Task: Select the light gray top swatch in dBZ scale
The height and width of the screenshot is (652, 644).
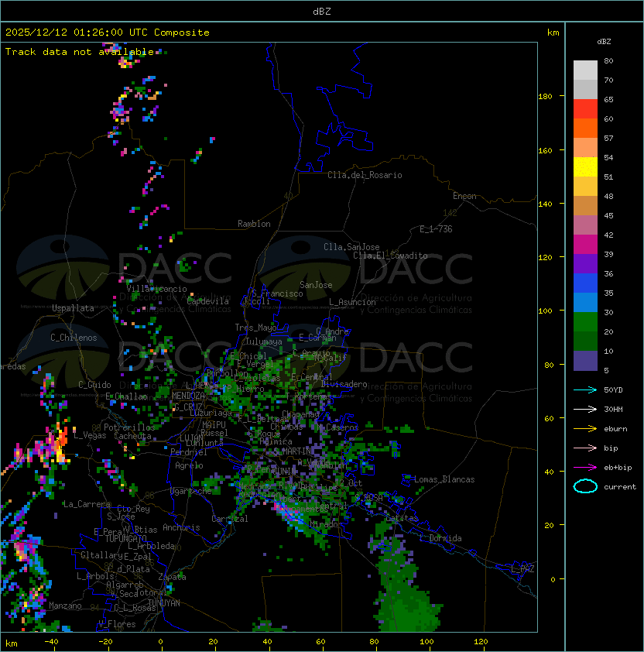Action: (x=585, y=70)
